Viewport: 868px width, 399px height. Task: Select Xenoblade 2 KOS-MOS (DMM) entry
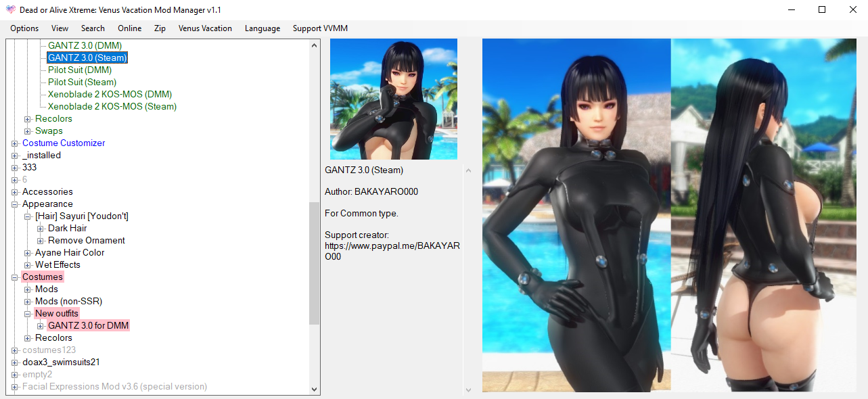pos(110,94)
